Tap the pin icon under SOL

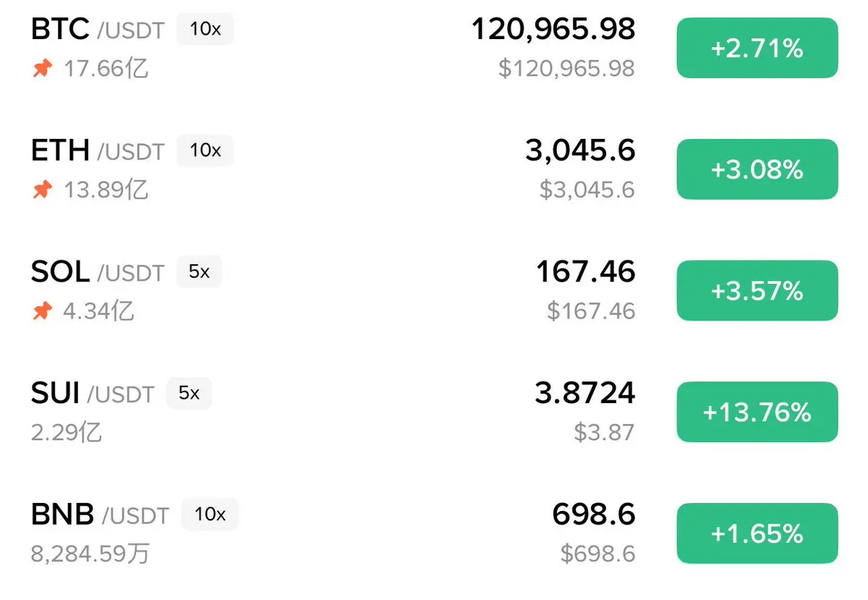click(x=43, y=311)
